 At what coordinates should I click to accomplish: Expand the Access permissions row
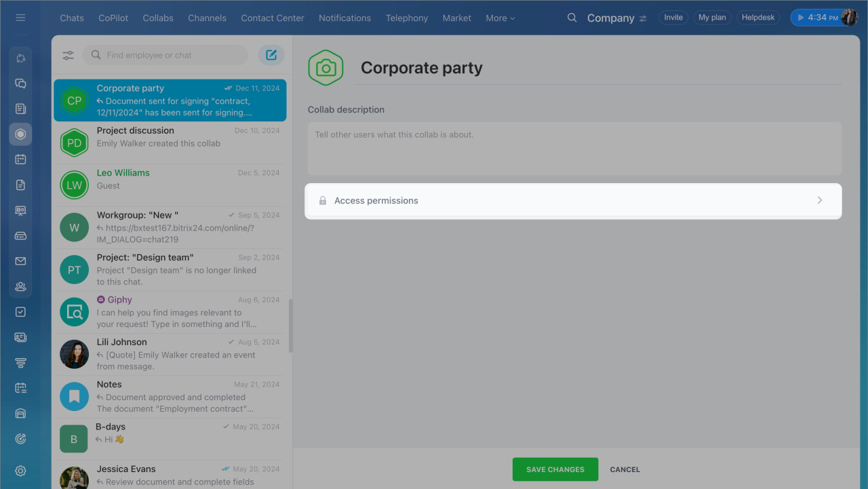[573, 201]
